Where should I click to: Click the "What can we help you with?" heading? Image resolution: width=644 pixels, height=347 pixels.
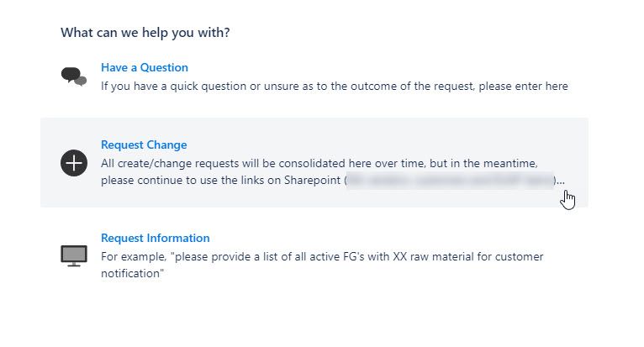(145, 33)
